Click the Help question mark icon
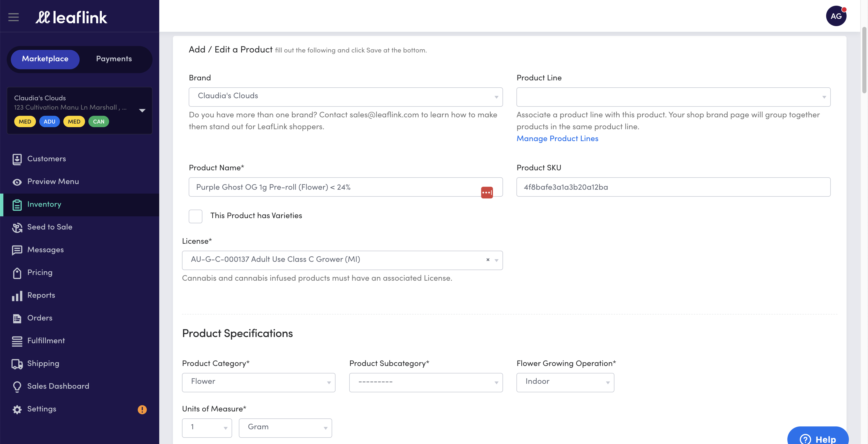 [x=805, y=439]
